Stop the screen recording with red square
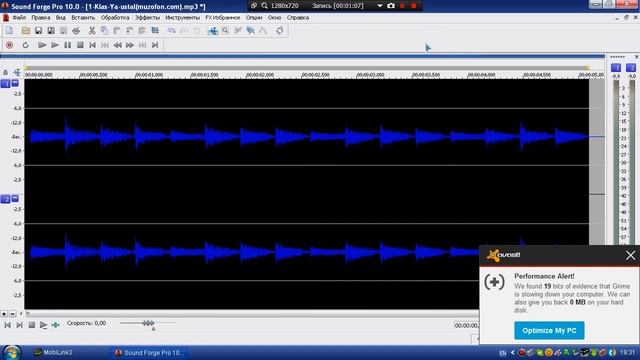Image resolution: width=640 pixels, height=360 pixels. pos(413,6)
